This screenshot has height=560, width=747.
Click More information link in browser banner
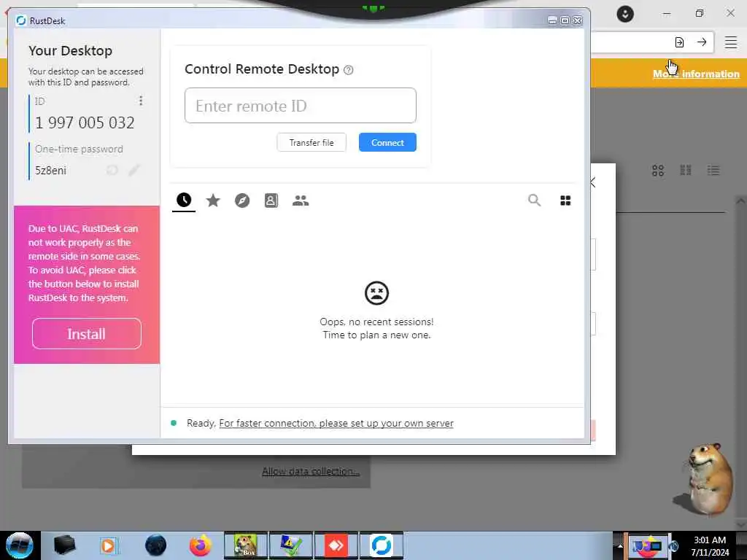point(696,74)
